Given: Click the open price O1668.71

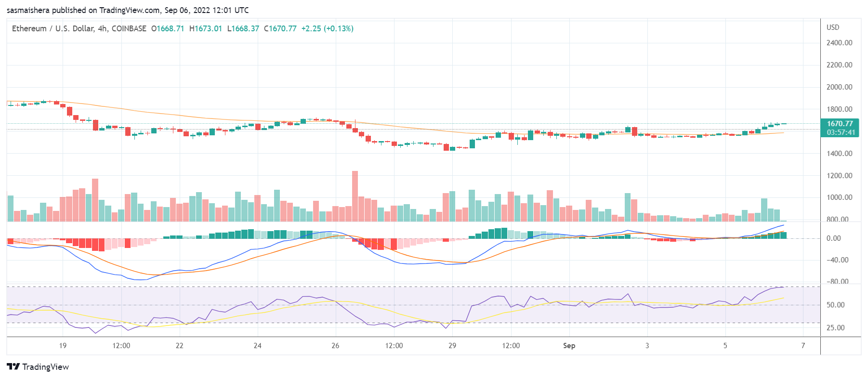Looking at the screenshot, I should pyautogui.click(x=168, y=28).
